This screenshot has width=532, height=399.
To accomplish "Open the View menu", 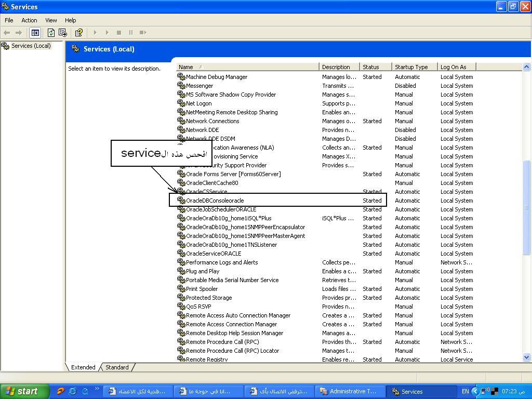I will coord(51,20).
